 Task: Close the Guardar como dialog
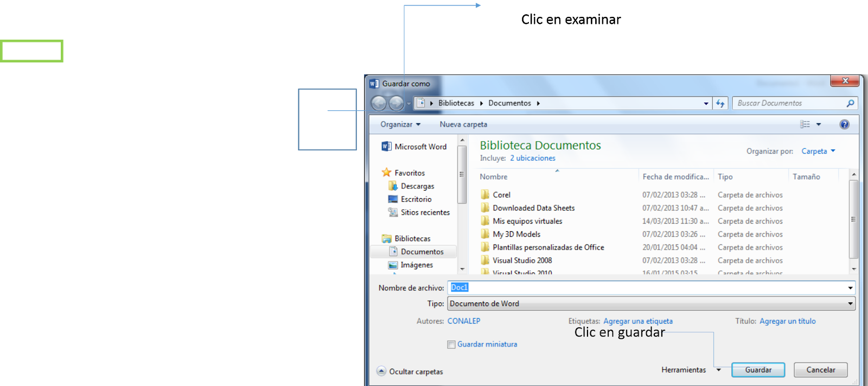pyautogui.click(x=845, y=81)
